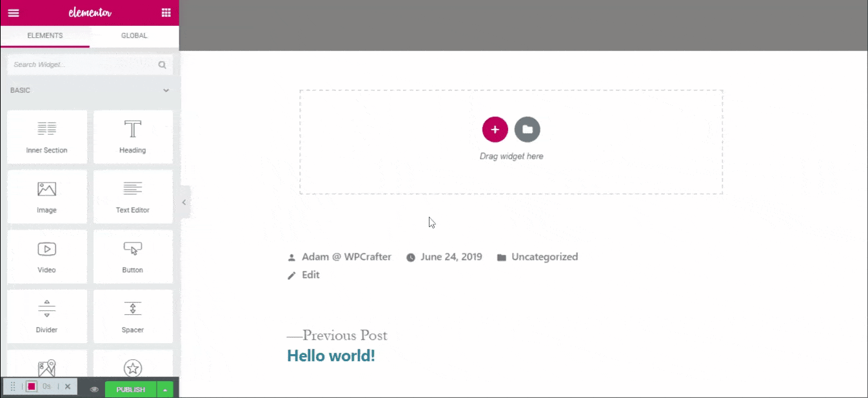The image size is (868, 398).
Task: Select the Button widget
Action: click(x=133, y=257)
